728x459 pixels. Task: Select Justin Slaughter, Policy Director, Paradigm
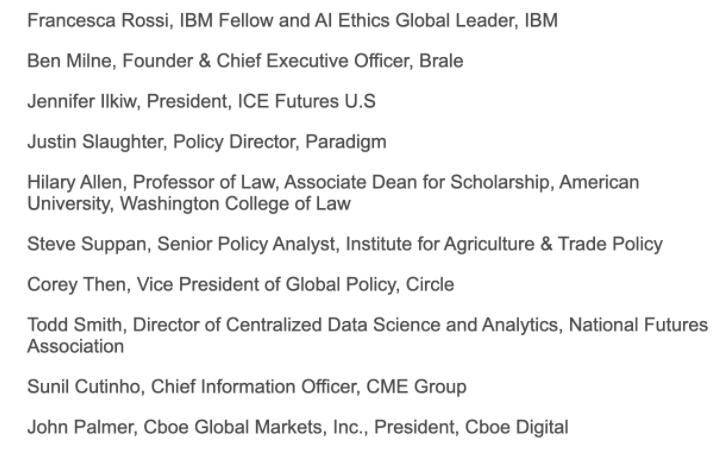pyautogui.click(x=207, y=142)
